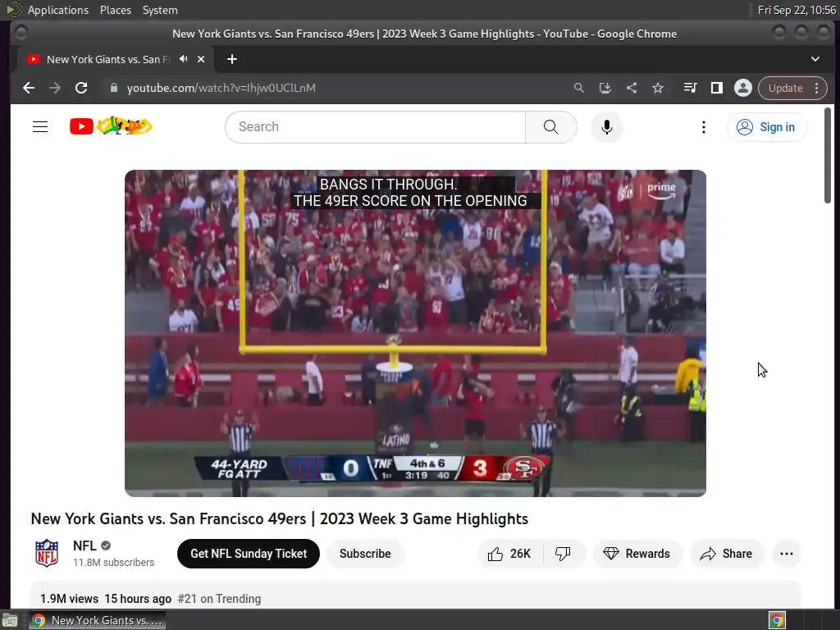The height and width of the screenshot is (630, 840).
Task: Expand the tab search chevron
Action: click(815, 59)
